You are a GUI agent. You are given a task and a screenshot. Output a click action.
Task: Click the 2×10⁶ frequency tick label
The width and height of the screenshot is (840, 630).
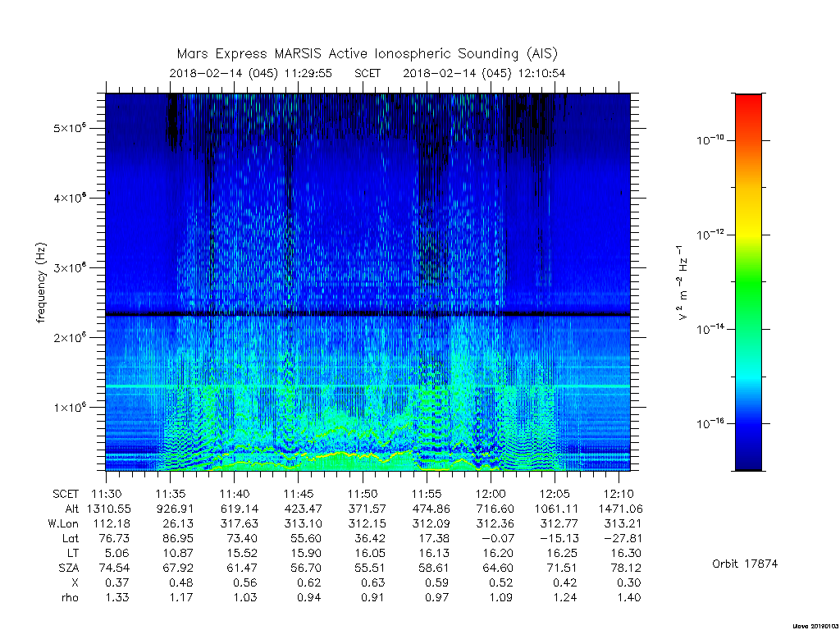[70, 337]
